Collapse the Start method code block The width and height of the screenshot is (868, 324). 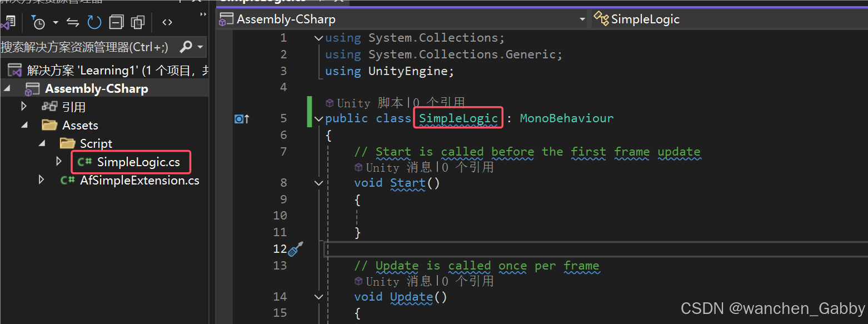coord(318,183)
